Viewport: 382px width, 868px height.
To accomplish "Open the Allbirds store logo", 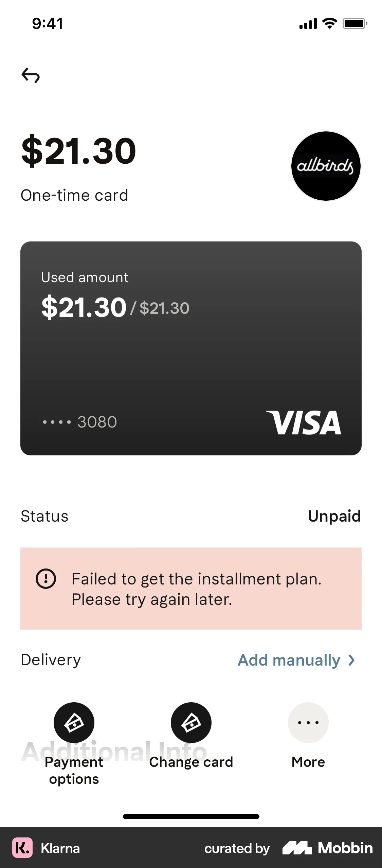I will (x=325, y=165).
